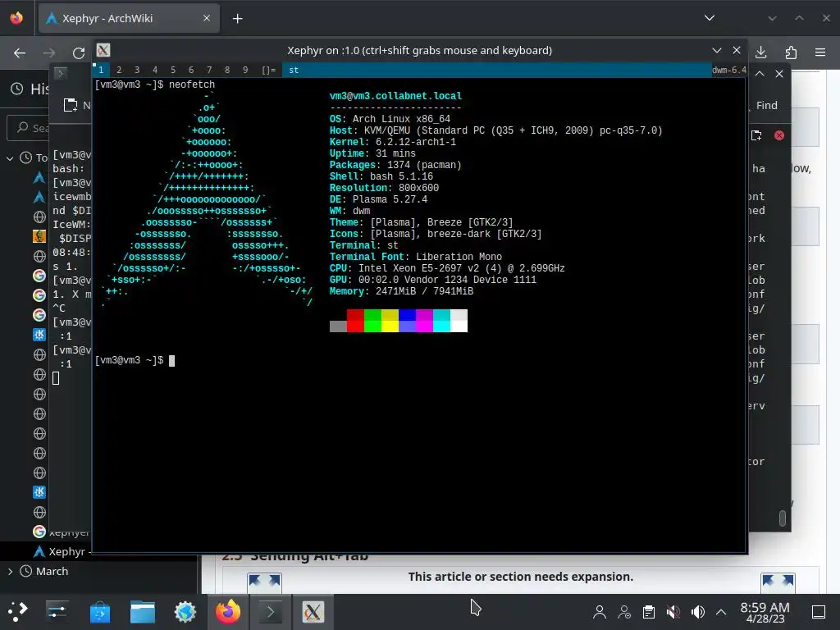This screenshot has width=840, height=630.
Task: Switch to Xephyr in the taskbar
Action: pos(313,612)
